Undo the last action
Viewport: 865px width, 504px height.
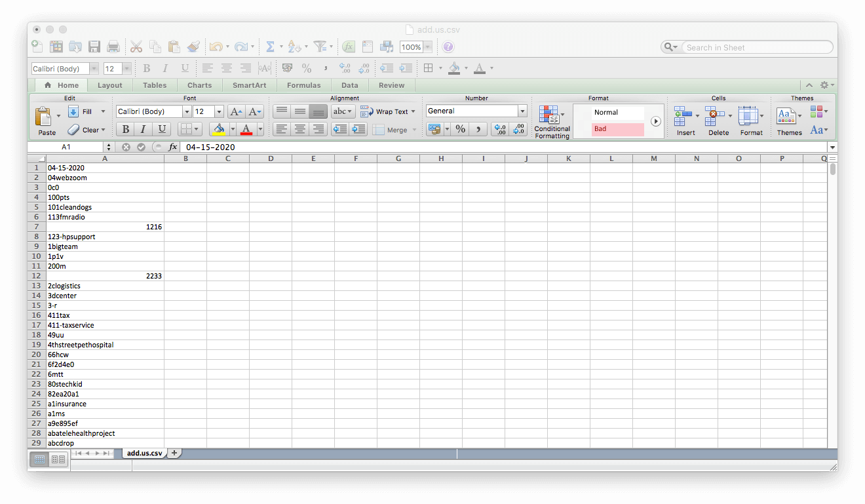(216, 47)
